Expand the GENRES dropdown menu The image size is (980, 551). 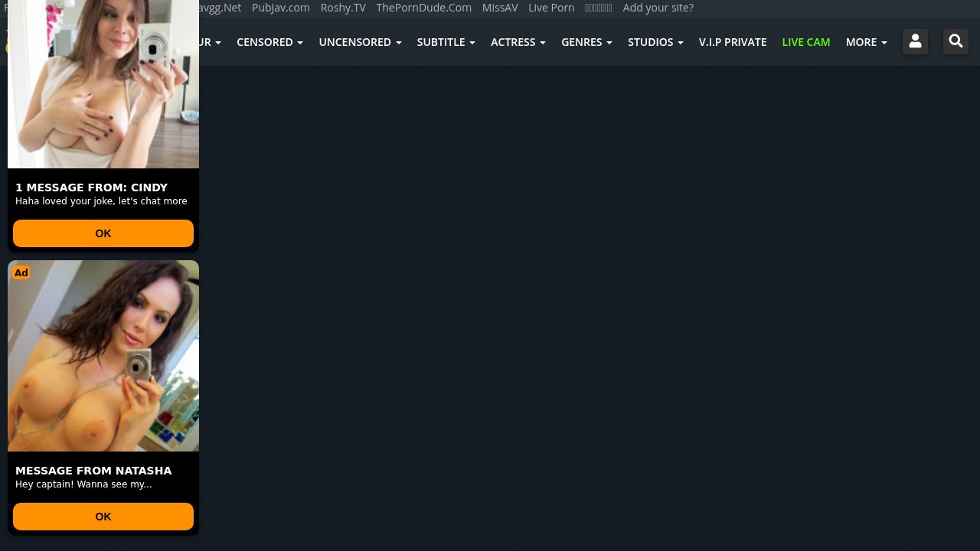[586, 42]
